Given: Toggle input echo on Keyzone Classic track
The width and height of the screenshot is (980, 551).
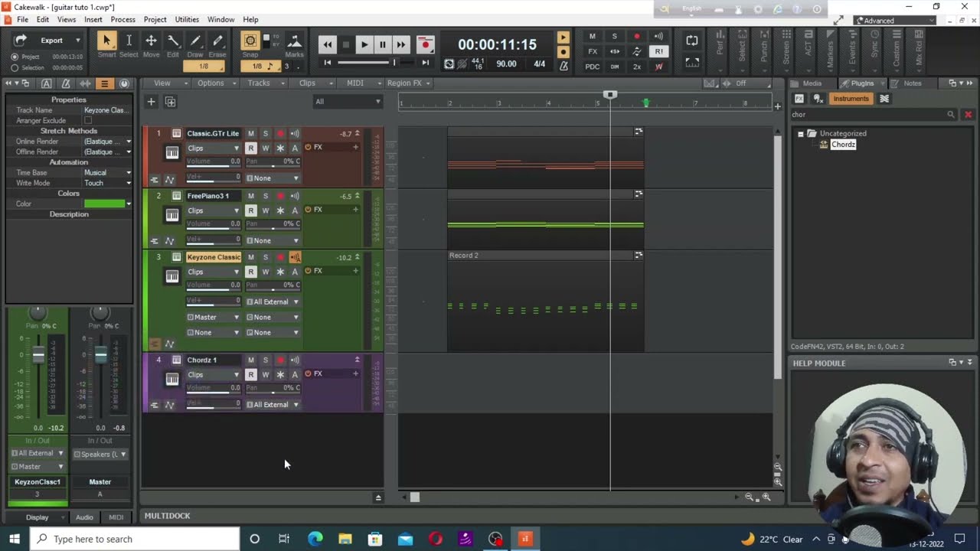Looking at the screenshot, I should pos(295,257).
